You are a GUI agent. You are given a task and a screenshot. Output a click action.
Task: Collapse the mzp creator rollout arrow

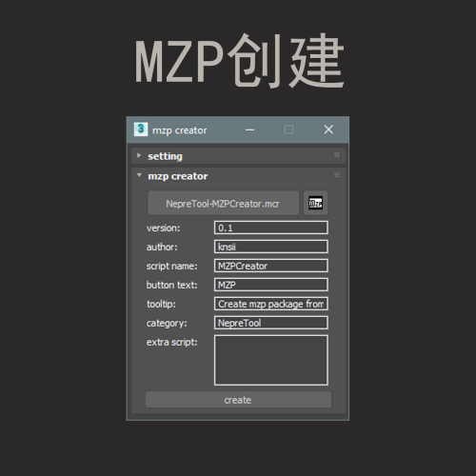point(139,175)
